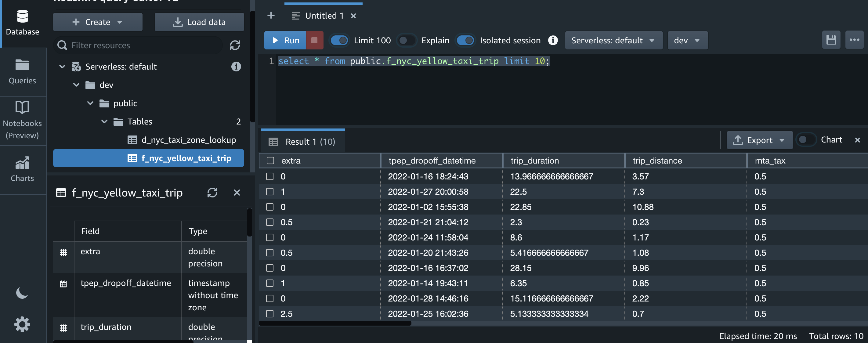Image resolution: width=868 pixels, height=343 pixels.
Task: Collapse the Tables folder
Action: tap(104, 121)
